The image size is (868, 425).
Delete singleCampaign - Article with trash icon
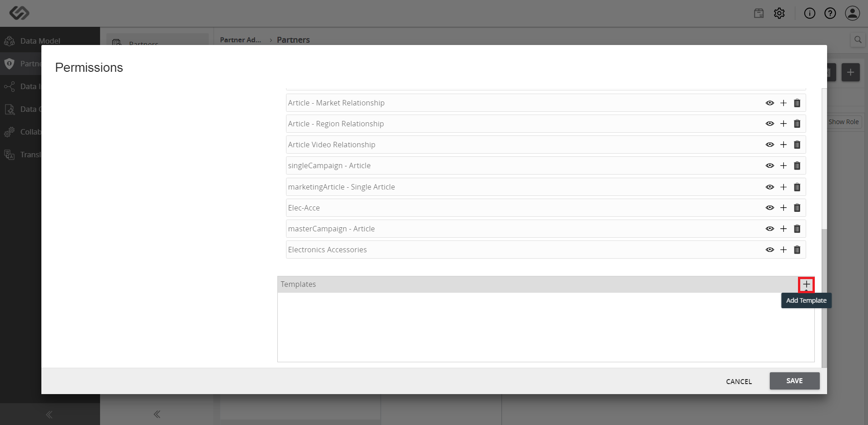click(x=797, y=166)
